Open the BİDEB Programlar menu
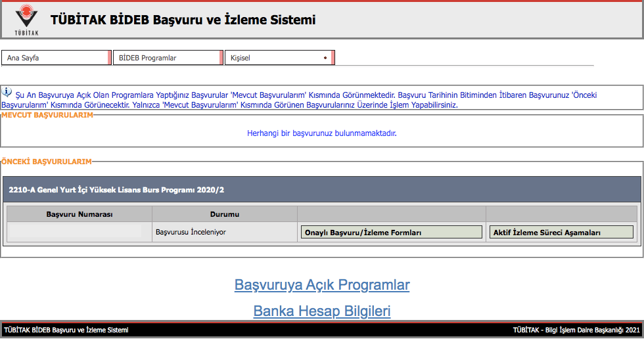The width and height of the screenshot is (644, 339). 168,58
